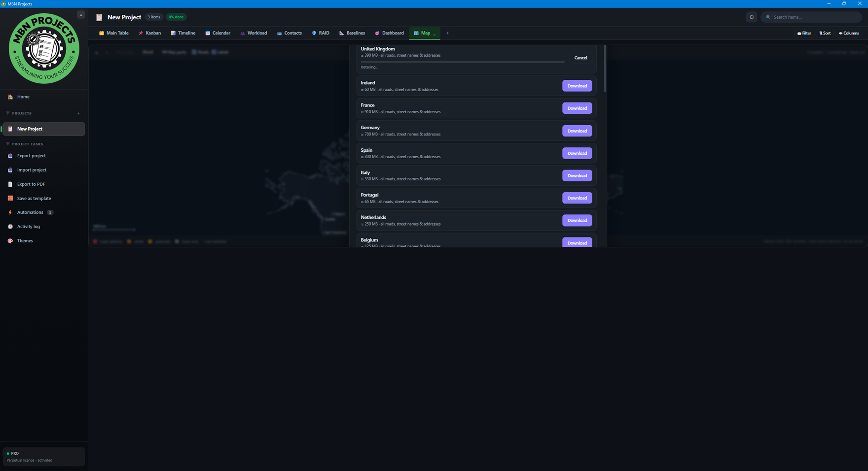The height and width of the screenshot is (471, 868).
Task: Download the Italy map pack
Action: (x=577, y=175)
